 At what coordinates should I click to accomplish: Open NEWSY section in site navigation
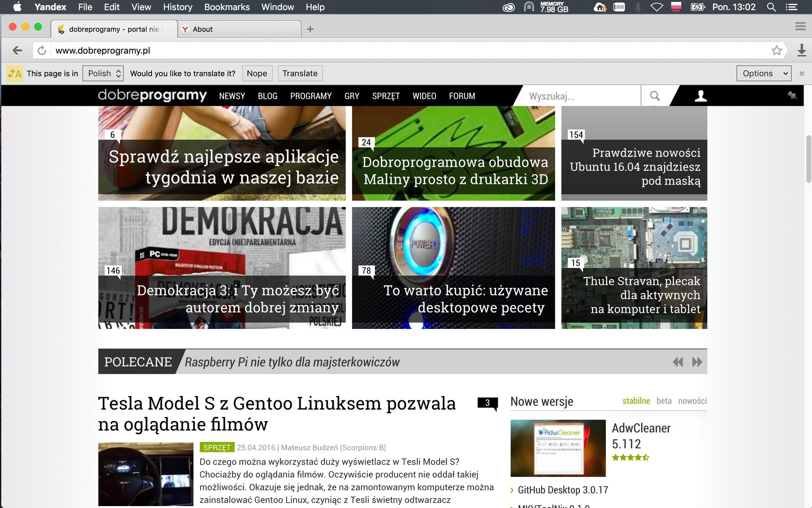pos(232,96)
